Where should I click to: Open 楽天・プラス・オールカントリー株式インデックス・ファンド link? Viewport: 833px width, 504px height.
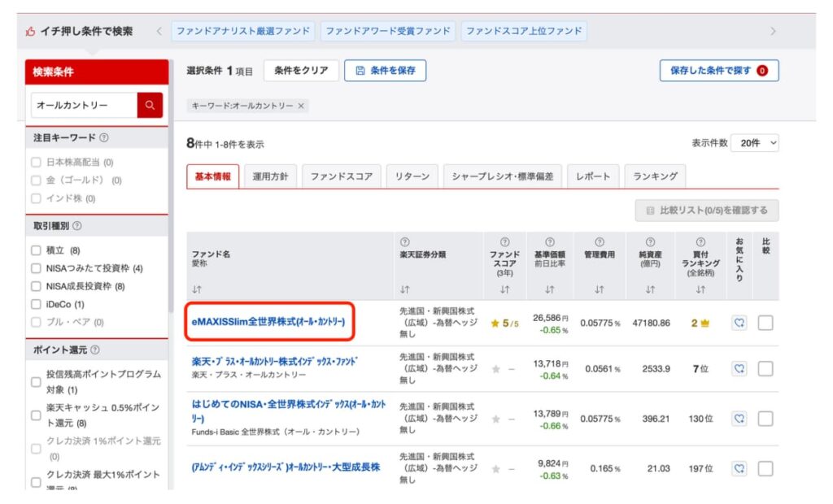[x=275, y=361]
